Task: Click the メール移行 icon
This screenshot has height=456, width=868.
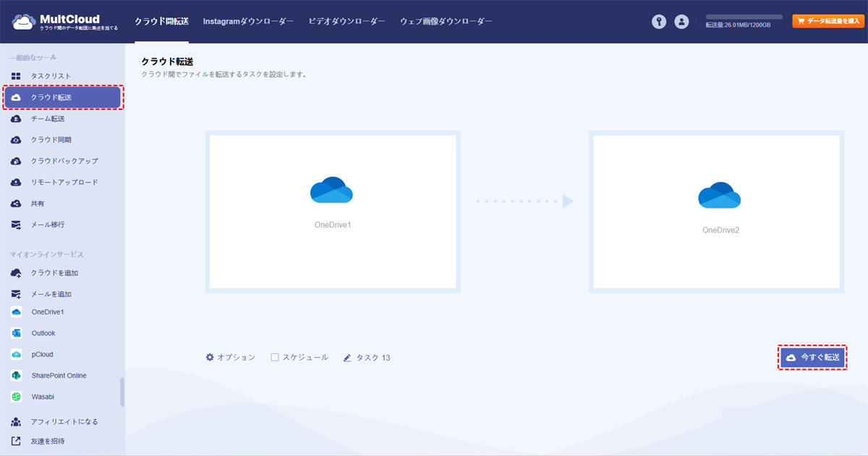Action: point(16,224)
